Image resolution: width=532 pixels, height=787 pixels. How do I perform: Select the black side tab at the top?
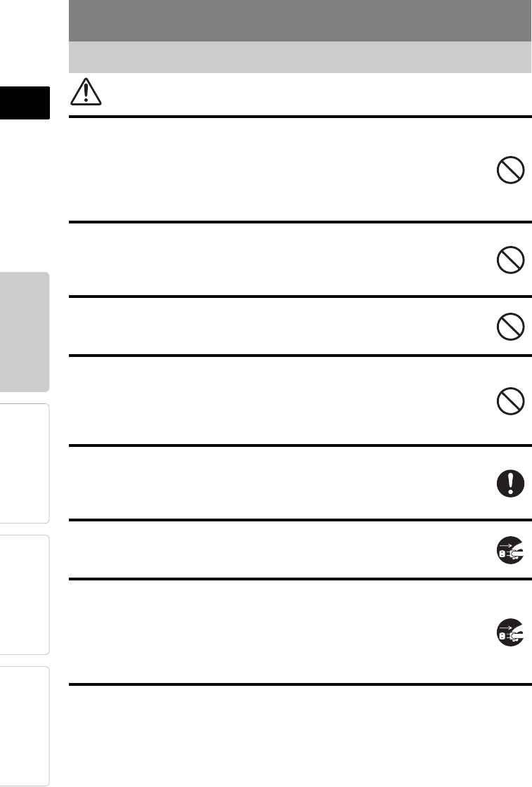tap(25, 103)
